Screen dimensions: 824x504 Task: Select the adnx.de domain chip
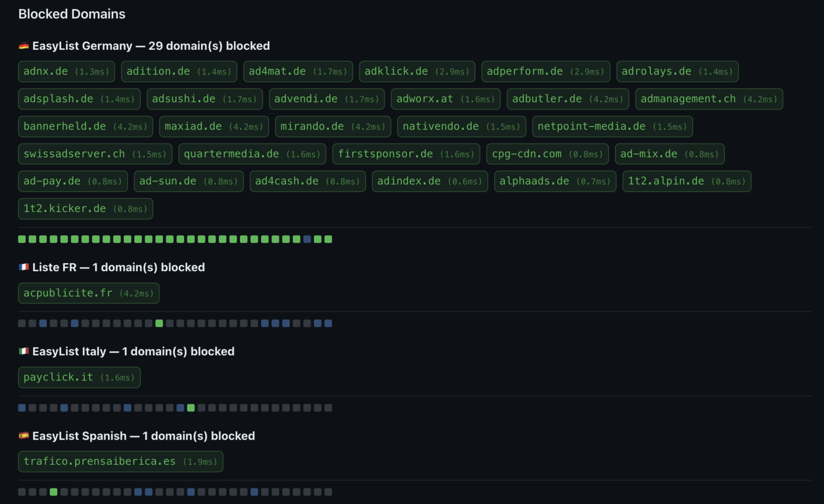pyautogui.click(x=67, y=71)
